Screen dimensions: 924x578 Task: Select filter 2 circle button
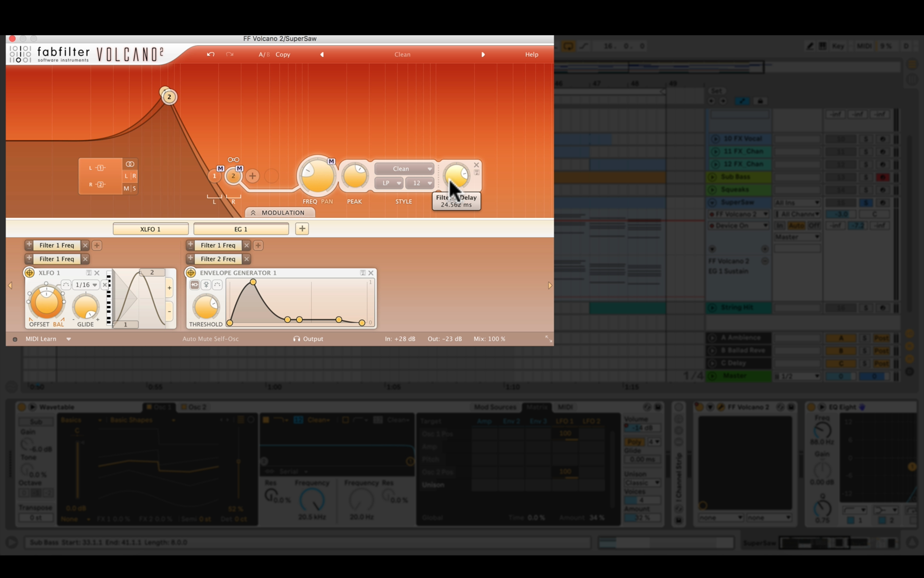point(233,176)
